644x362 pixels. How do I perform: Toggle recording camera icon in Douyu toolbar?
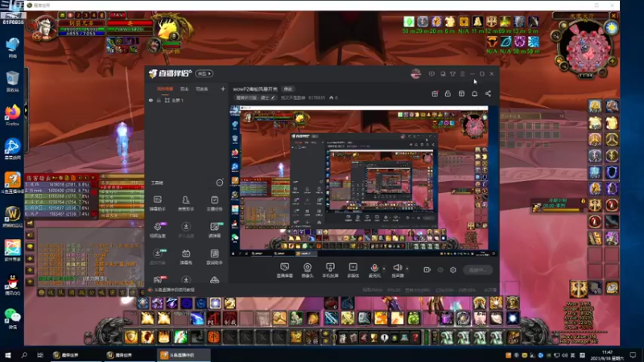[x=427, y=270]
